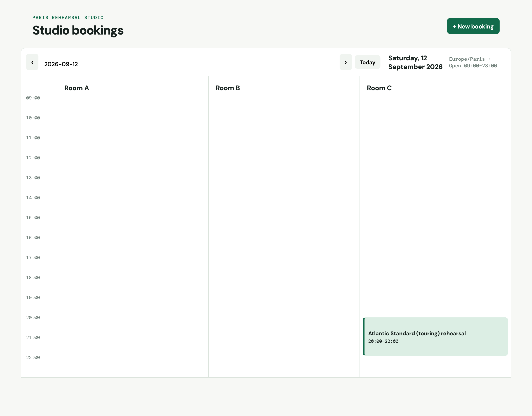Open the Atlantic Standard (touring) rehearsal booking
Image resolution: width=532 pixels, height=416 pixels.
click(435, 337)
